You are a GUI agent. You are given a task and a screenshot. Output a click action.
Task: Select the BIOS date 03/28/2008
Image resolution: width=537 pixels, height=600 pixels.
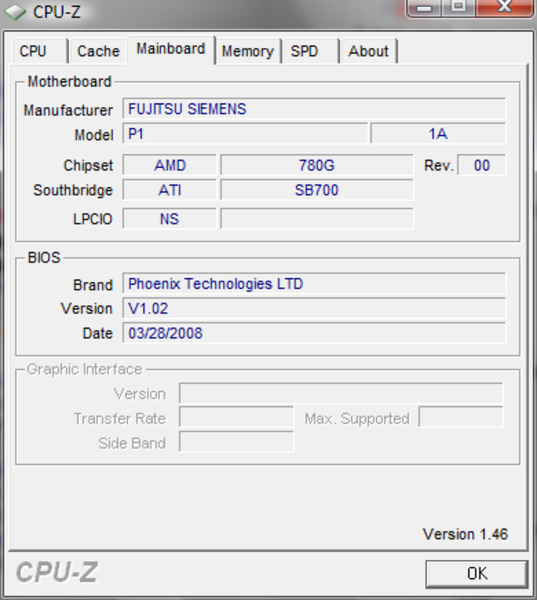coord(314,333)
